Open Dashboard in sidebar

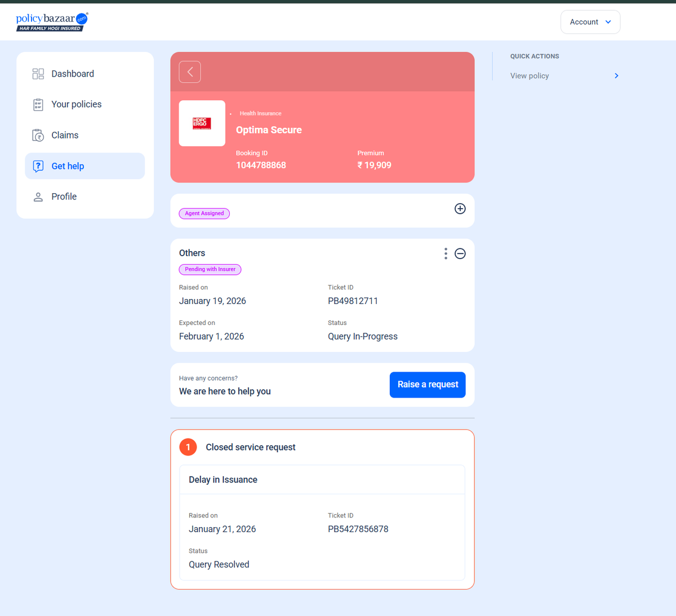click(85, 74)
